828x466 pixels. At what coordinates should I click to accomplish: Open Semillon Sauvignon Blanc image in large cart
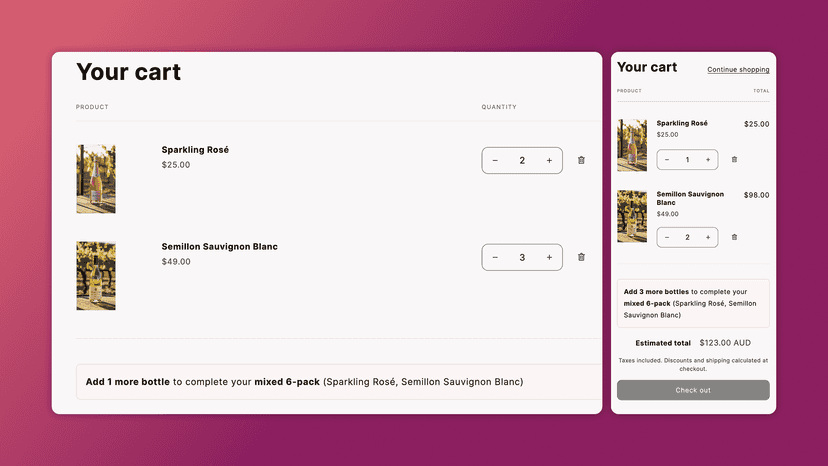(96, 276)
